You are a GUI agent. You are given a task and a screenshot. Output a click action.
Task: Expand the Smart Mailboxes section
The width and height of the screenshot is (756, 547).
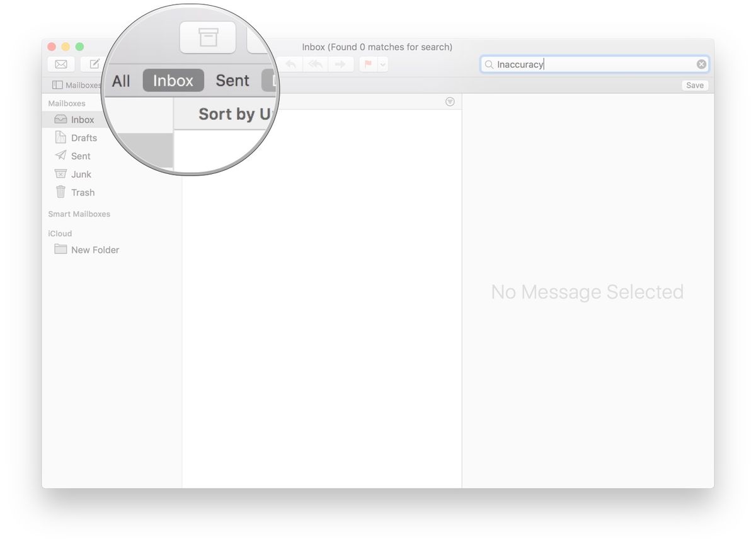79,214
